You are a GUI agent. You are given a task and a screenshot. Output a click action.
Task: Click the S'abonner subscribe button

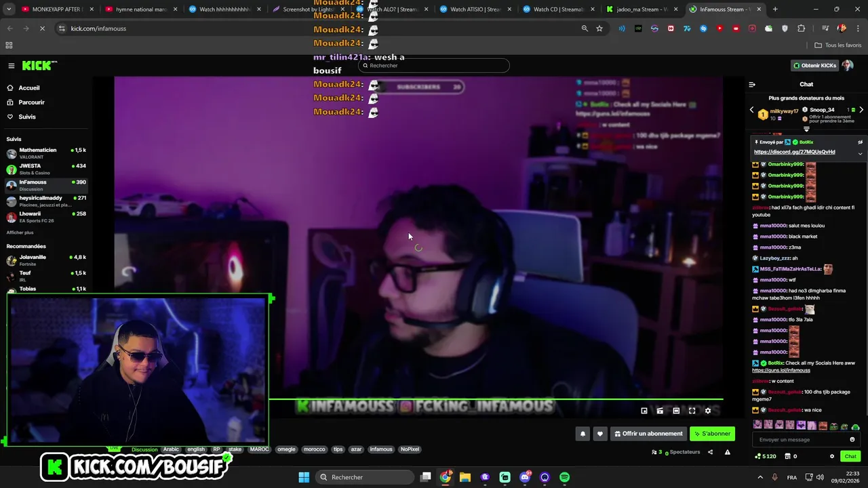[713, 434]
